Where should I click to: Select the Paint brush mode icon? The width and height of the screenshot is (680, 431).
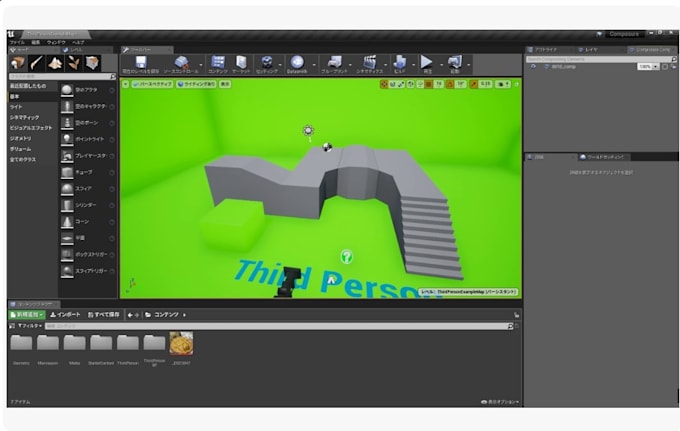pyautogui.click(x=36, y=63)
